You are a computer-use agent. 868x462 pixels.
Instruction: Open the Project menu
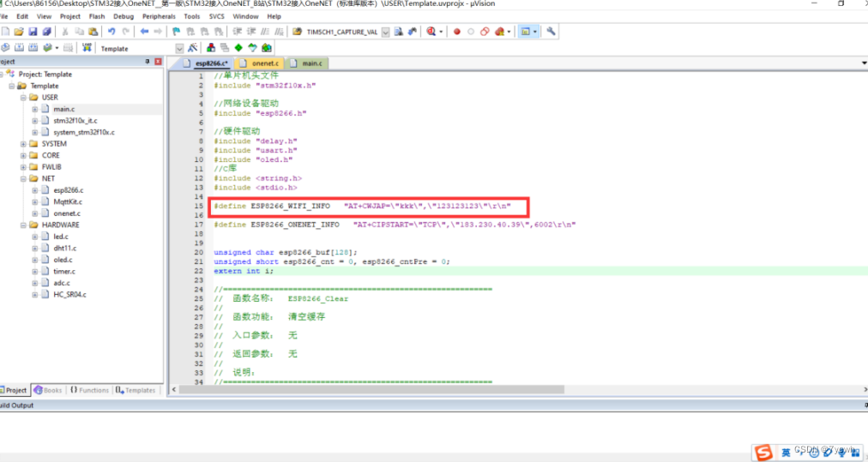click(x=69, y=16)
